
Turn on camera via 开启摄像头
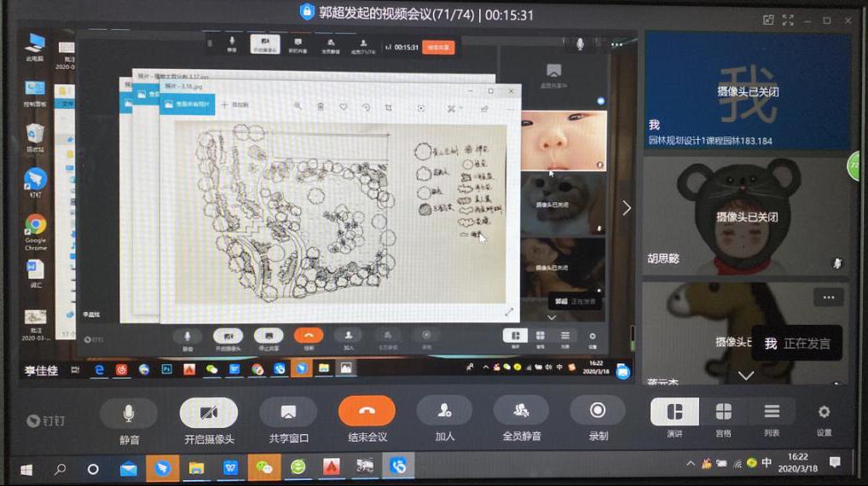(x=208, y=413)
